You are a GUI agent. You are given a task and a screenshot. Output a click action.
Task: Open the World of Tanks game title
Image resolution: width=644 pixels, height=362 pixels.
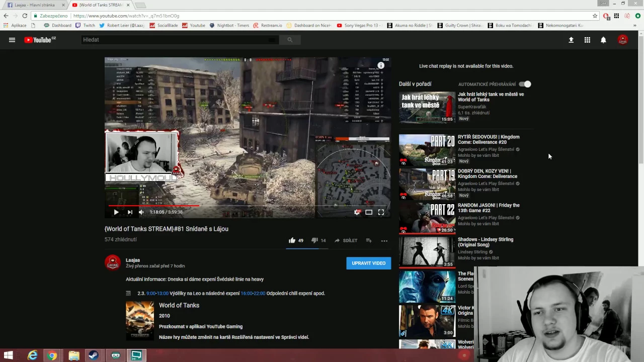coord(179,305)
